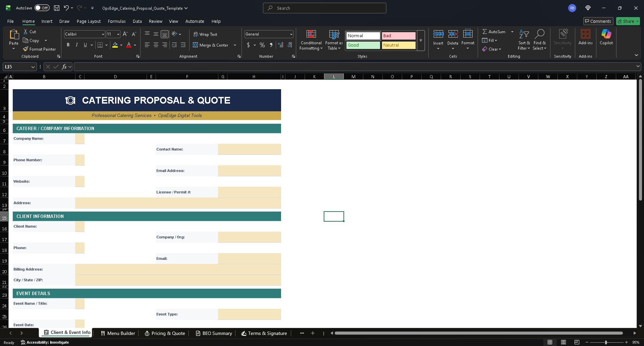644x346 pixels.
Task: Open Merge & Center dropdown arrow
Action: coord(235,45)
